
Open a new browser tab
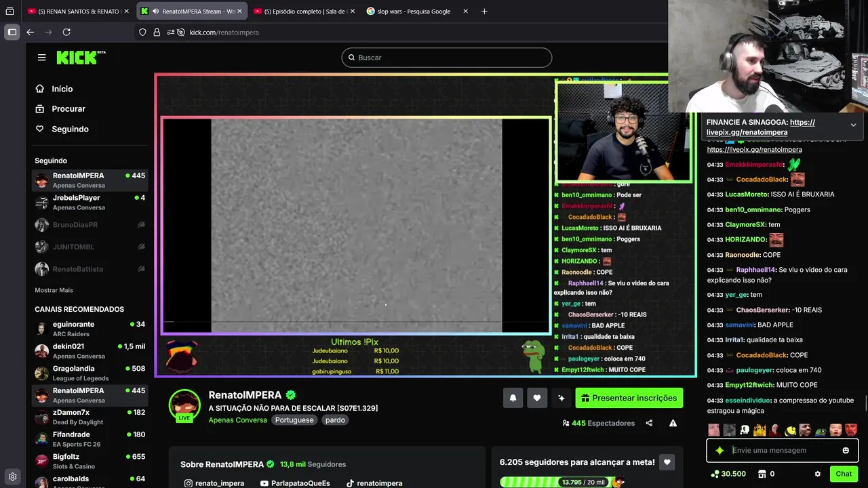pyautogui.click(x=484, y=11)
